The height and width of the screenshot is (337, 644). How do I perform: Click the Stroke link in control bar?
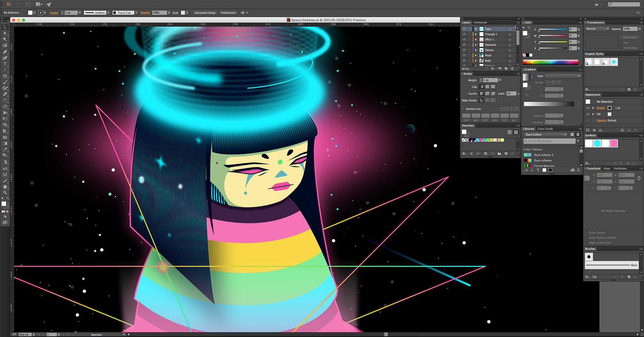point(54,13)
